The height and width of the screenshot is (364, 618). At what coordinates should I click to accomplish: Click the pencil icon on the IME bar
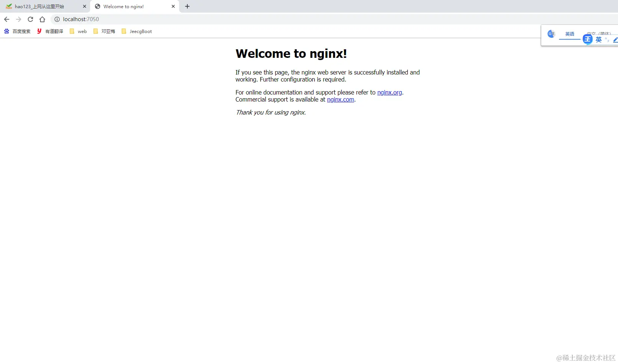coord(615,40)
